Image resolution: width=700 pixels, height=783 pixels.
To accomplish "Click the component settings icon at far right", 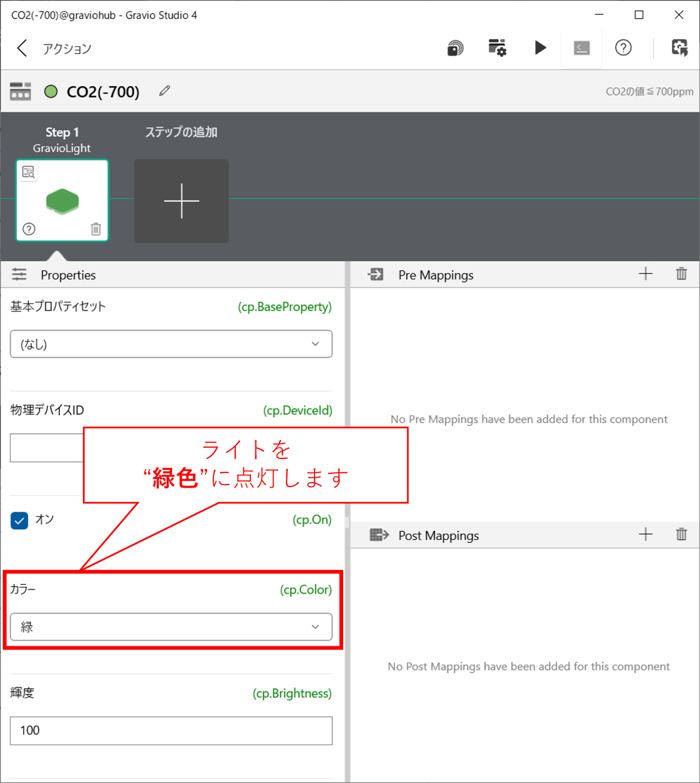I will pyautogui.click(x=680, y=48).
